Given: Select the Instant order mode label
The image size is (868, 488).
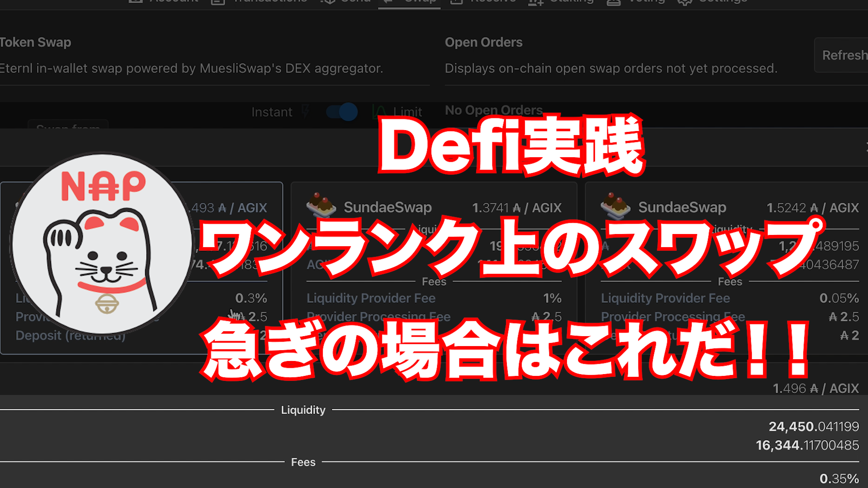Looking at the screenshot, I should [272, 112].
